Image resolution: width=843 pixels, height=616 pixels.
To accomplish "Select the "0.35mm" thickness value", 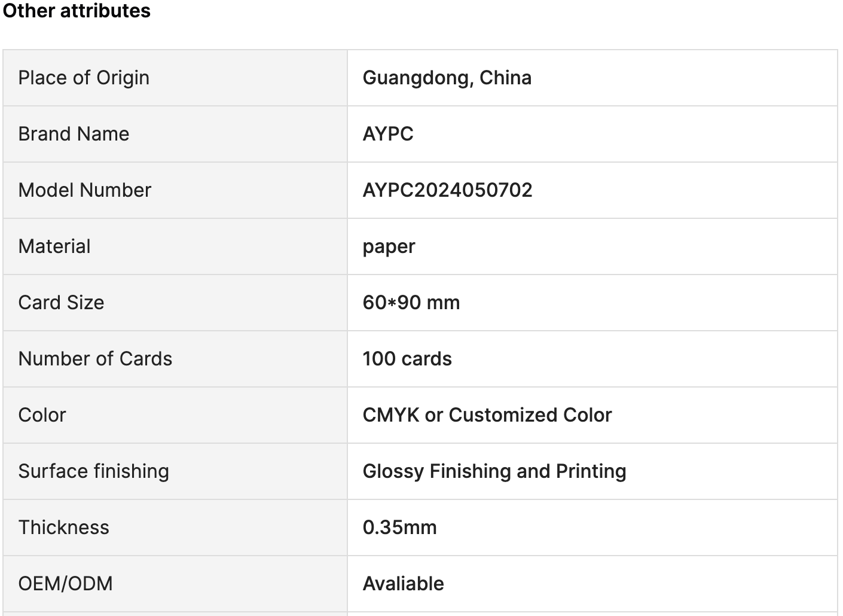I will pos(399,527).
